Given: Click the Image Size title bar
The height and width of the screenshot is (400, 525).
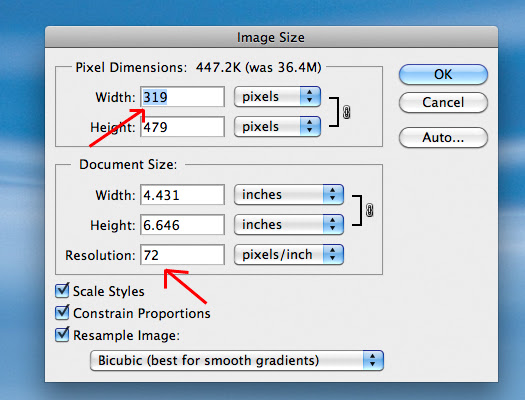Looking at the screenshot, I should 271,37.
